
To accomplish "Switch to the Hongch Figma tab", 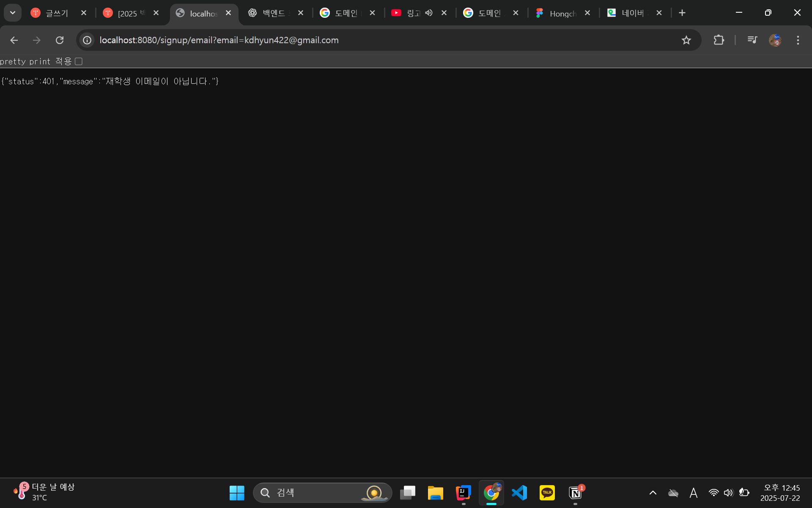I will 558,13.
